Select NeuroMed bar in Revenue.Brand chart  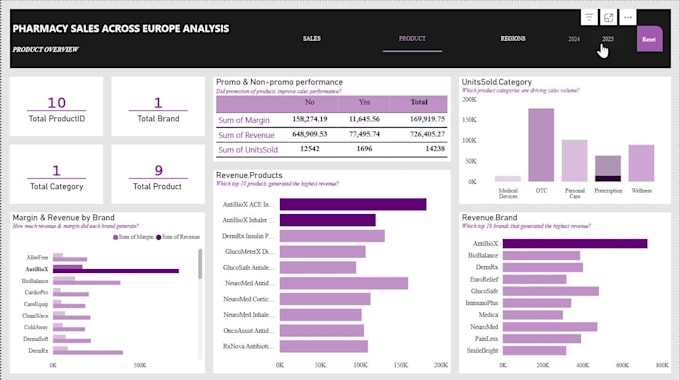(550, 327)
